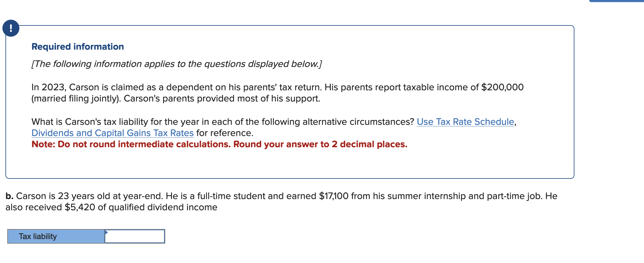Screen dimensions: 644x263
Task: Click the italic bracketed information note
Action: (x=176, y=64)
